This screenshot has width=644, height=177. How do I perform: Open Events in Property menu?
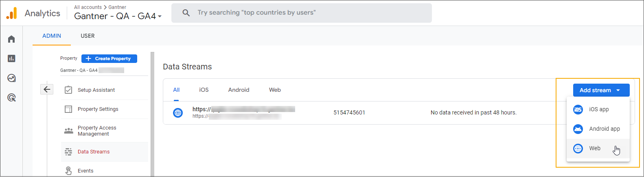(x=105, y=171)
